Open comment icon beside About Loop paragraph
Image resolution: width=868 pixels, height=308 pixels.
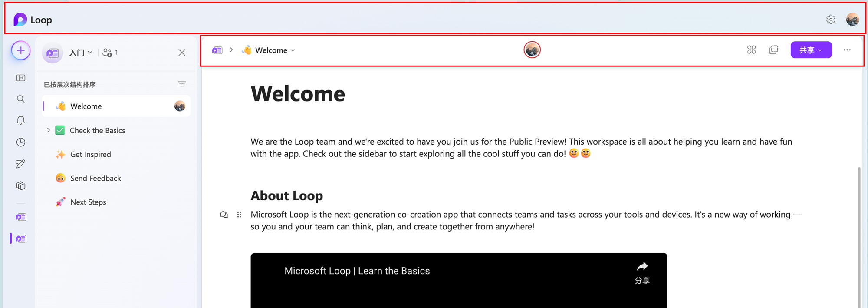[224, 215]
